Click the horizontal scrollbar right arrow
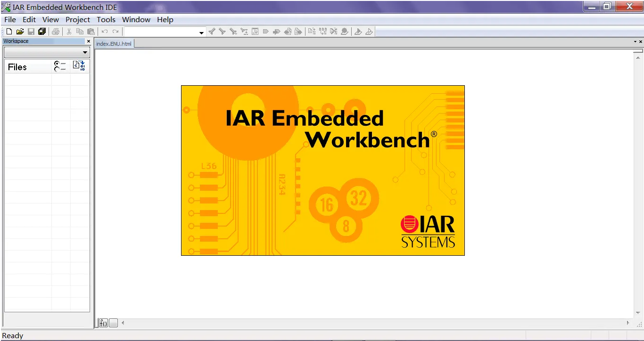The image size is (644, 341). tap(628, 323)
